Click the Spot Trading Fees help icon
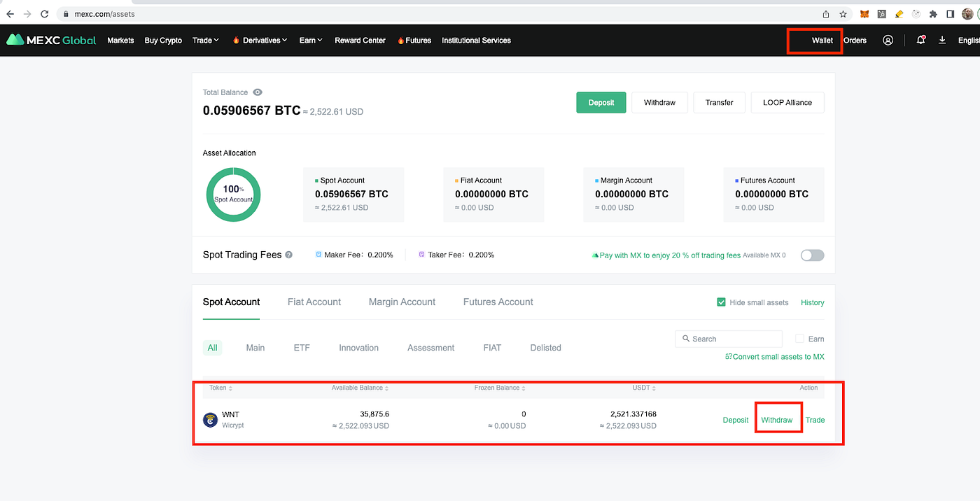 click(288, 255)
